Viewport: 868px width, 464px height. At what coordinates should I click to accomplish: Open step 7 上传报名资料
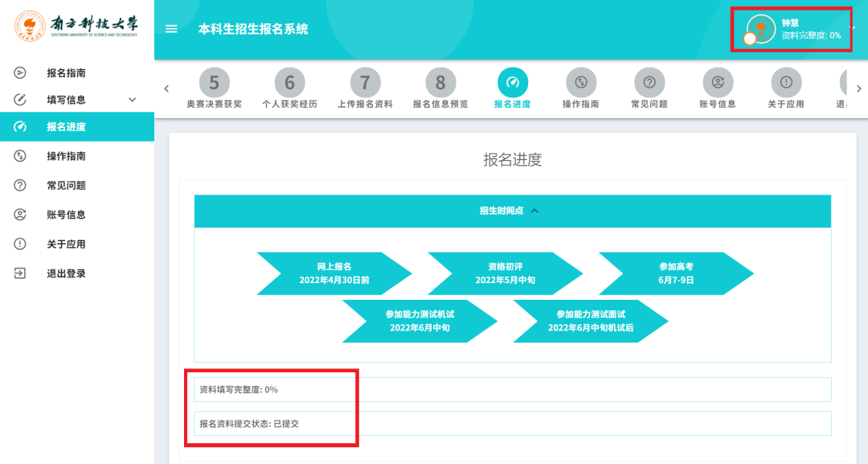point(365,82)
